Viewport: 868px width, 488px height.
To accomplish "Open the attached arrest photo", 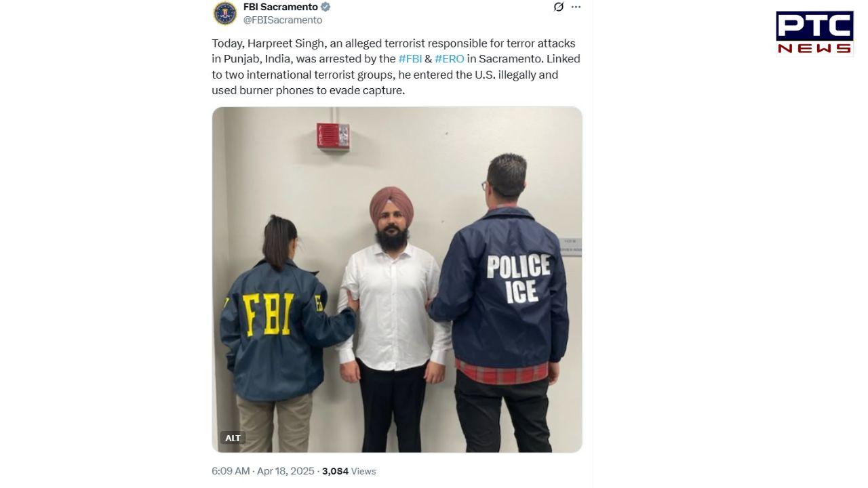I will tap(397, 279).
